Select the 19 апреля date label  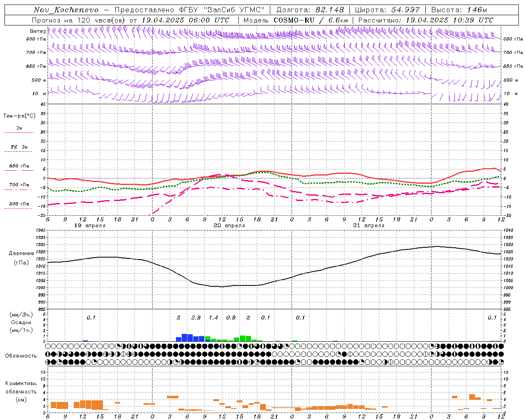[90, 226]
